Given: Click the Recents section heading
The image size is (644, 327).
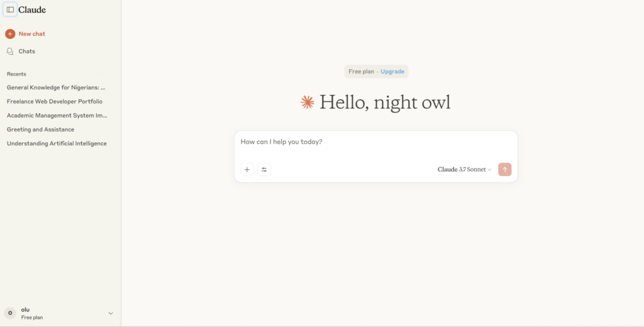Looking at the screenshot, I should [x=16, y=74].
